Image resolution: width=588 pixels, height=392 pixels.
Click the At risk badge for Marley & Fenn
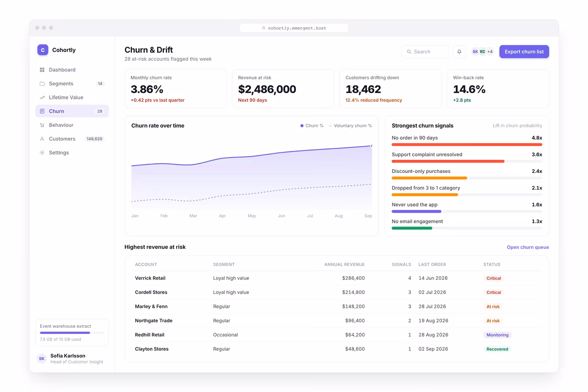493,307
